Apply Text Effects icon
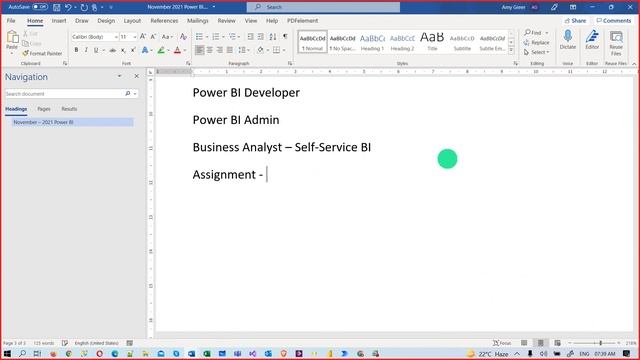 click(x=145, y=50)
